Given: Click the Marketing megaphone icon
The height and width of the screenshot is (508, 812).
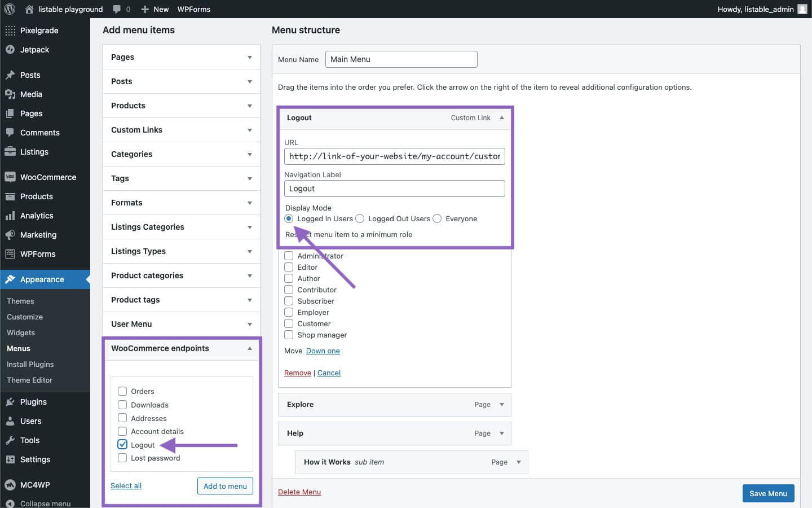Looking at the screenshot, I should point(10,235).
